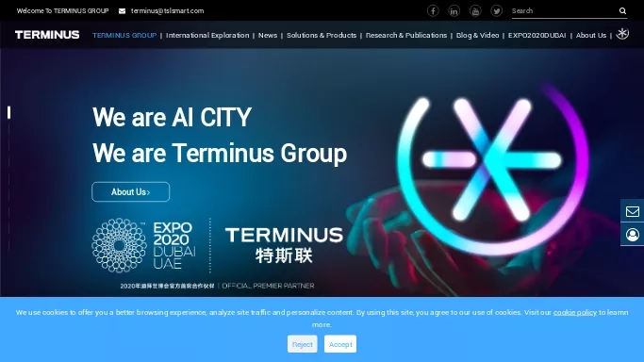Click the asterisk logo icon in the navbar

click(622, 34)
